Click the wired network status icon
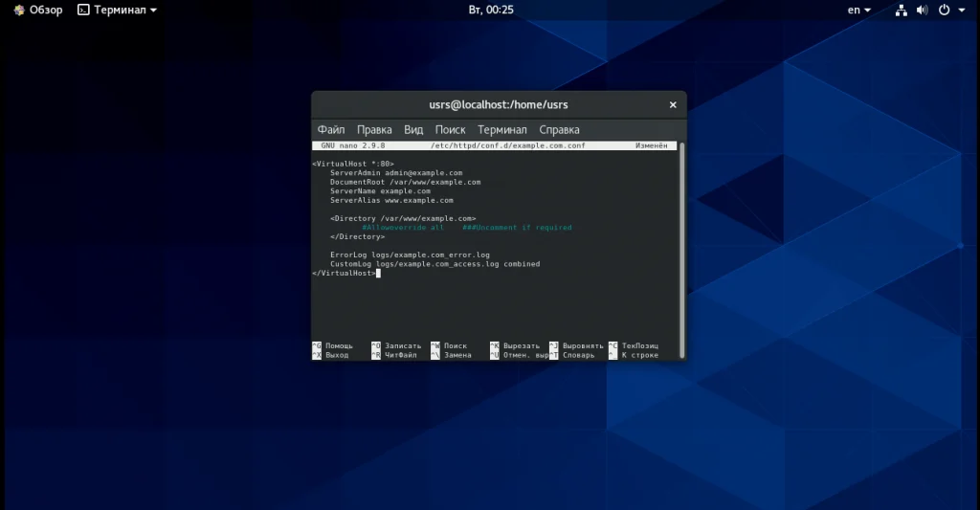The height and width of the screenshot is (510, 980). [x=901, y=10]
